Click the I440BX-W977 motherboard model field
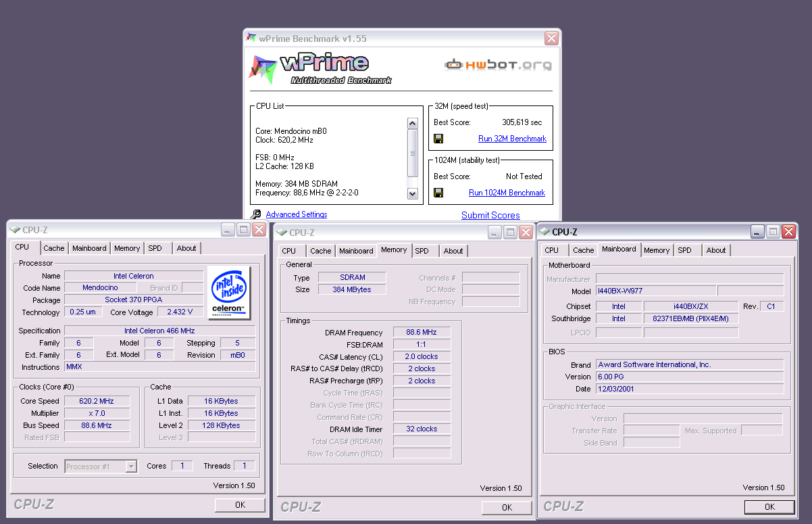This screenshot has height=524, width=812. (655, 291)
